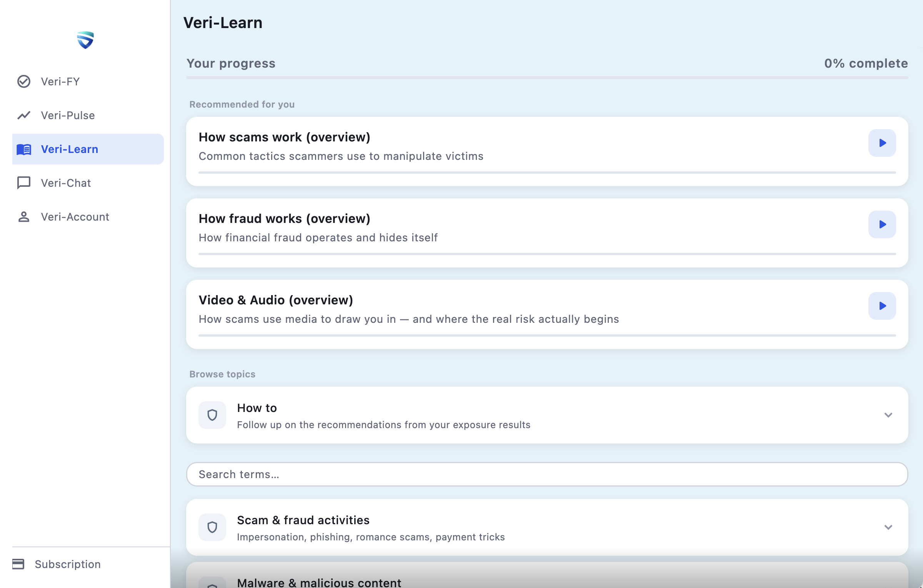Click the How to shield icon
The width and height of the screenshot is (923, 588).
tap(212, 415)
